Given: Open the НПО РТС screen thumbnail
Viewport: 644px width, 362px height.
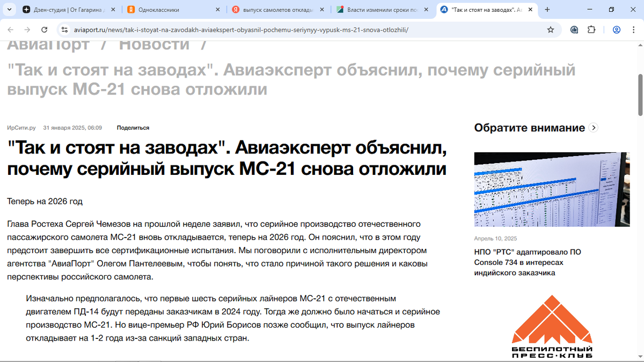Looking at the screenshot, I should pyautogui.click(x=552, y=189).
